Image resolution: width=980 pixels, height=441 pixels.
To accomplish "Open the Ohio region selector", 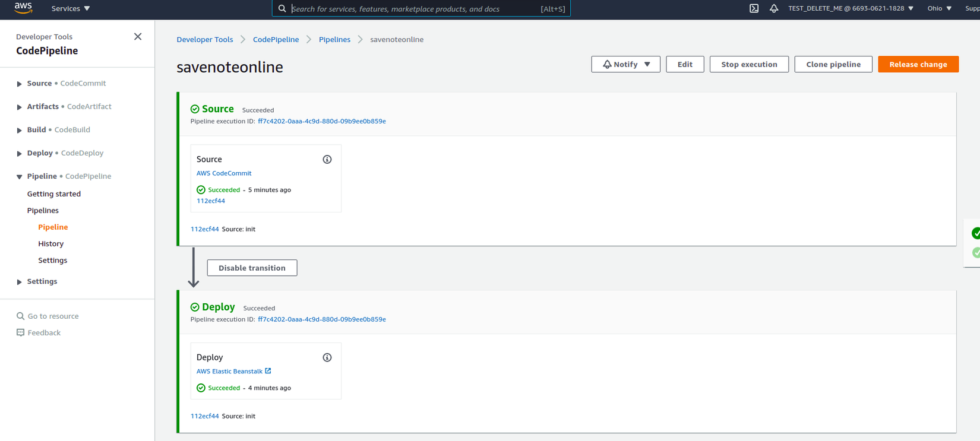I will click(x=940, y=8).
